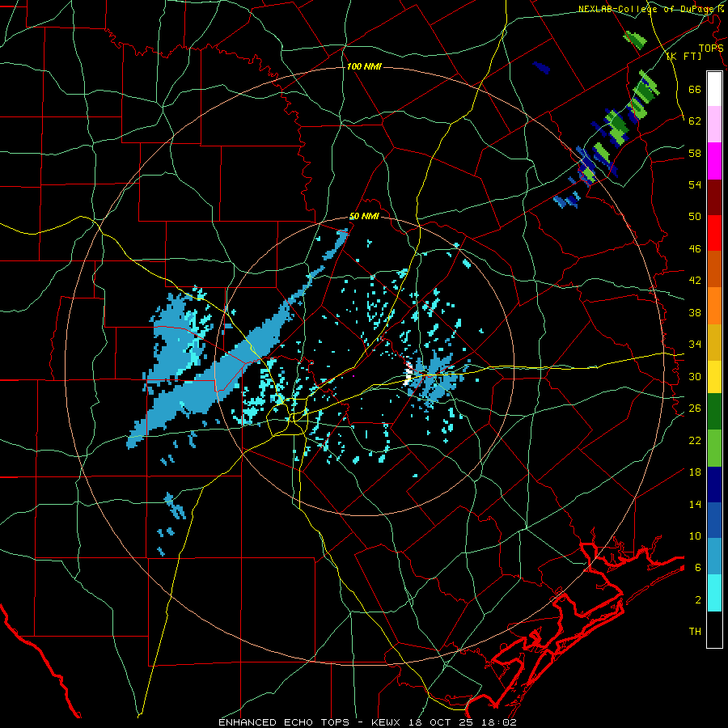Select the 18 legend label
Image resolution: width=728 pixels, height=728 pixels.
point(695,472)
